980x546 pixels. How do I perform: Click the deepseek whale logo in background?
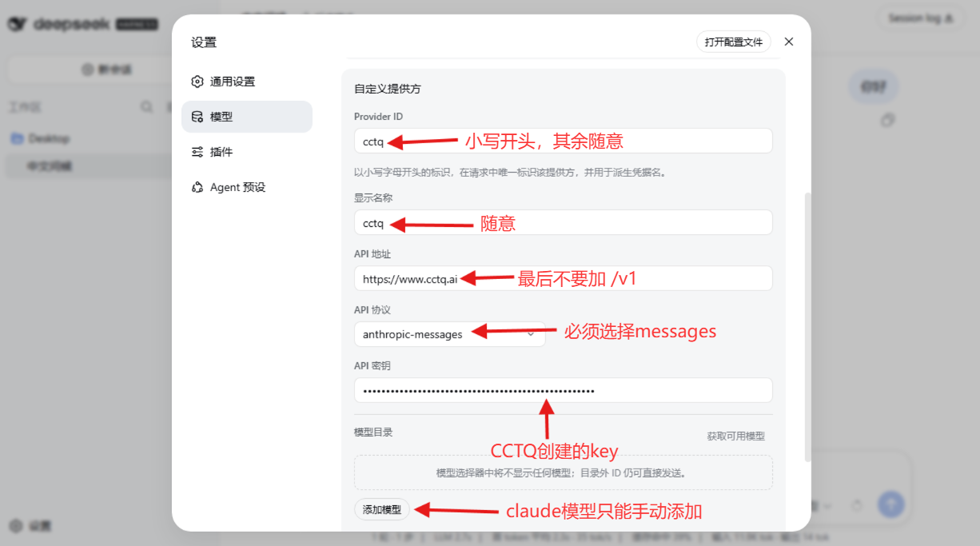tap(18, 24)
